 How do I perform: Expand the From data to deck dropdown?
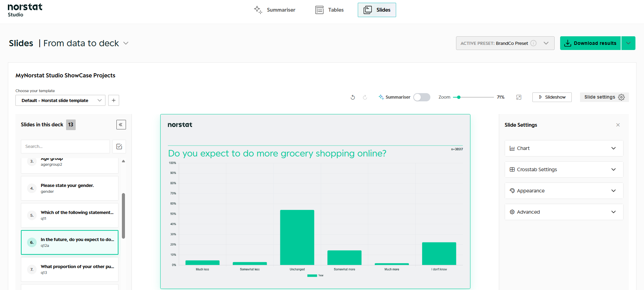pyautogui.click(x=126, y=43)
